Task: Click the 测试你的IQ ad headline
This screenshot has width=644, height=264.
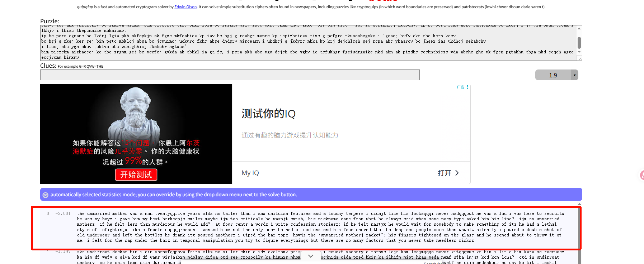Action: click(x=268, y=114)
